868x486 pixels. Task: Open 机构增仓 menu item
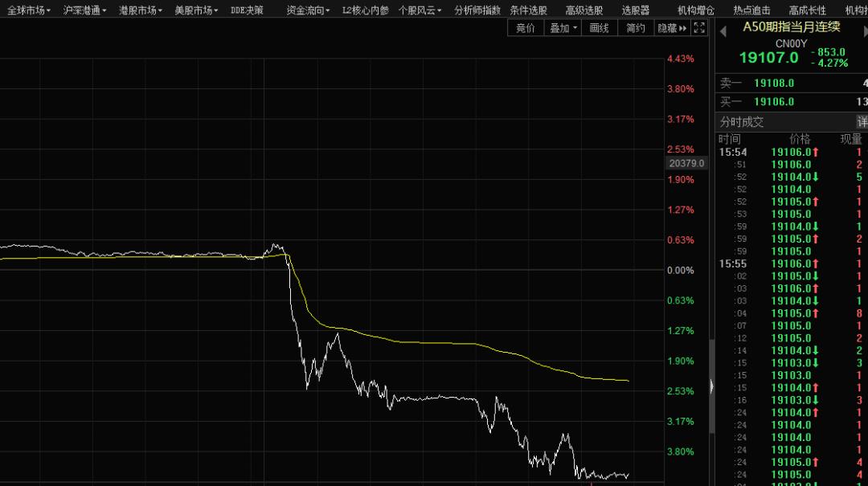coord(696,10)
